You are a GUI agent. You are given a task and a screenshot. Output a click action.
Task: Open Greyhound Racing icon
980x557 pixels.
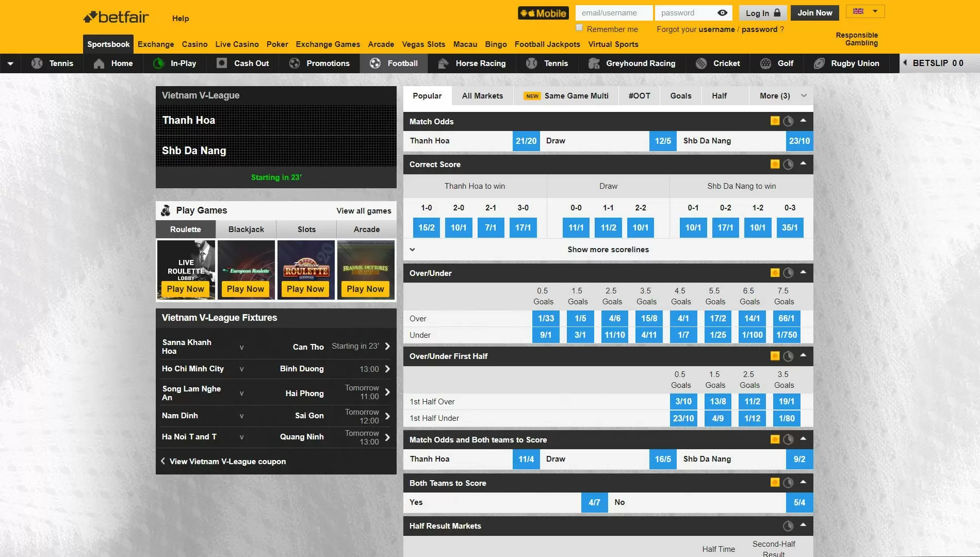[x=594, y=63]
